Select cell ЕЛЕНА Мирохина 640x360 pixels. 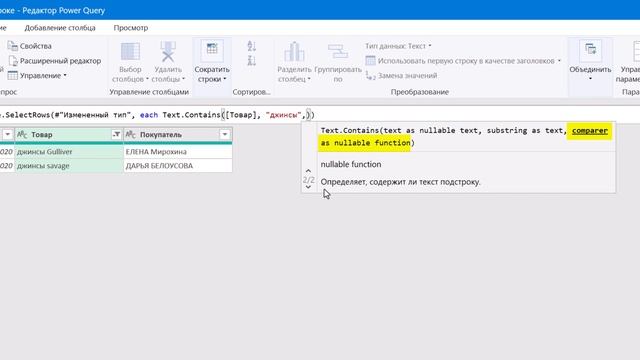point(178,152)
